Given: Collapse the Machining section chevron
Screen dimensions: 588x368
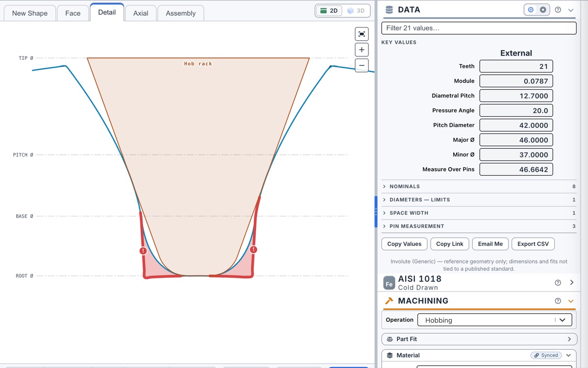Looking at the screenshot, I should (571, 301).
